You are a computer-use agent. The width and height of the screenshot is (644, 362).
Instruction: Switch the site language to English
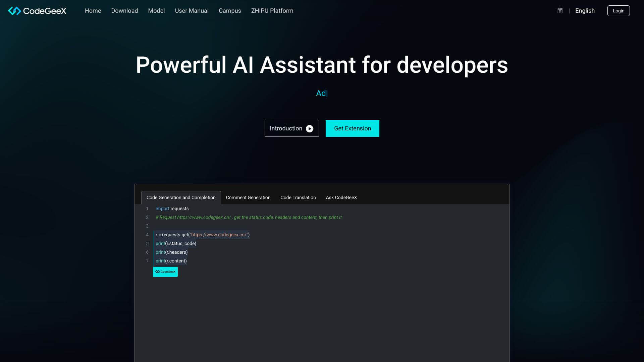point(585,11)
